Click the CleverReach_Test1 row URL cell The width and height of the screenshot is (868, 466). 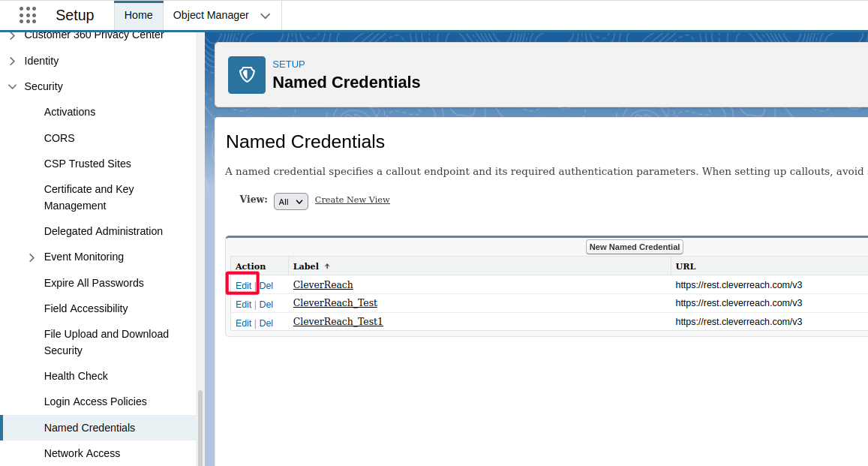click(x=738, y=322)
